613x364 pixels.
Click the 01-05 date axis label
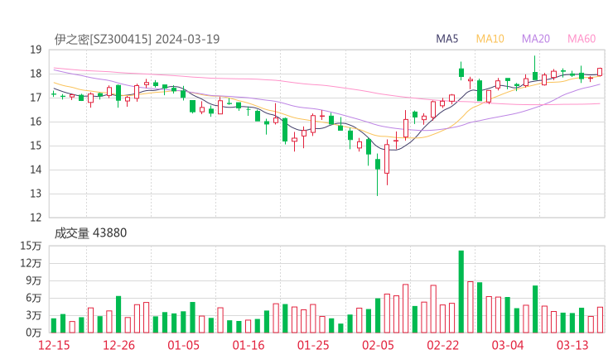(x=183, y=345)
